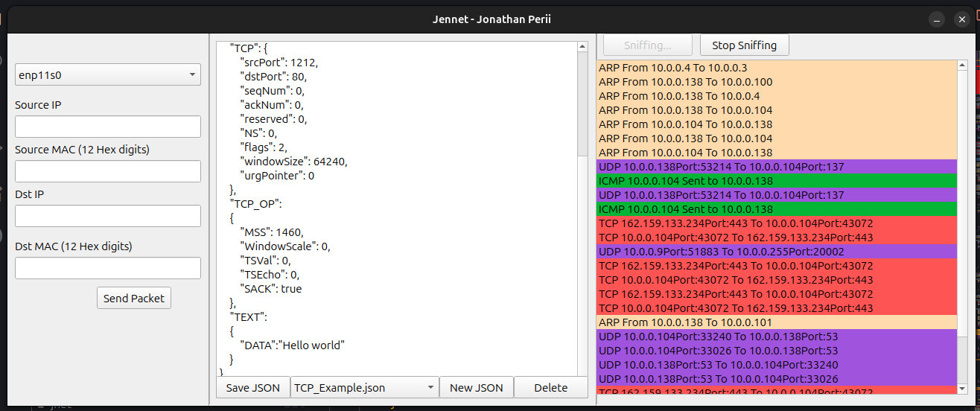980x411 pixels.
Task: Click the "DATA":"Hello world" line
Action: coord(292,345)
